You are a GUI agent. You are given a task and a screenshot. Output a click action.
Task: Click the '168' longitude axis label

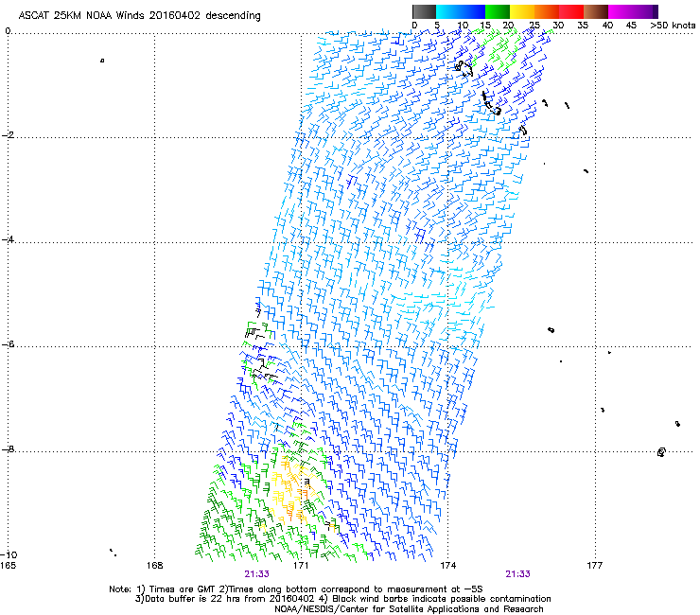(x=155, y=566)
